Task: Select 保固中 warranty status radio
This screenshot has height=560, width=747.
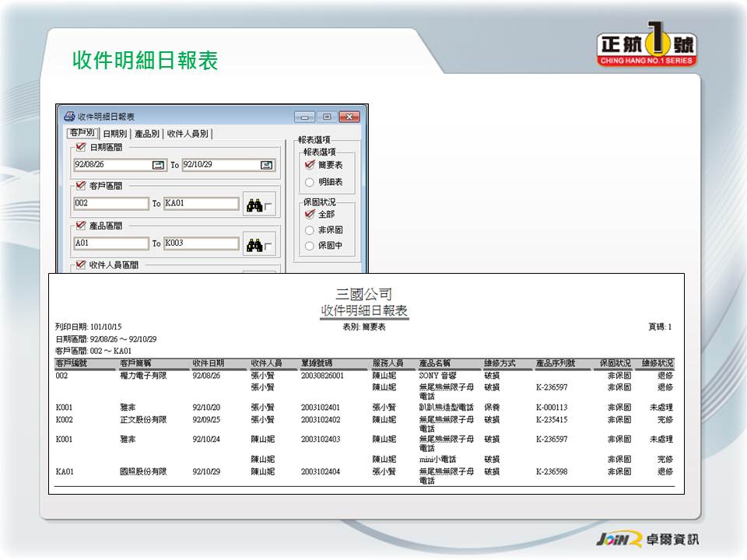Action: pyautogui.click(x=310, y=246)
